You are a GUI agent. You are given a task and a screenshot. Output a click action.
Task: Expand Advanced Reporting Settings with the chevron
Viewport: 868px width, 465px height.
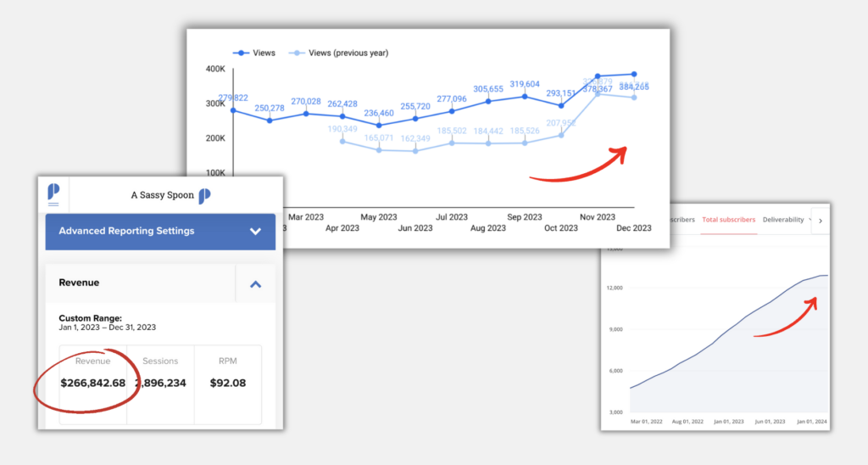pos(255,232)
